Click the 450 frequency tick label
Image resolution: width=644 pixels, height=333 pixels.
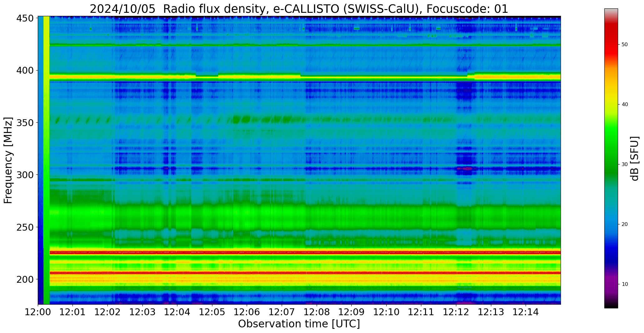tap(25, 18)
